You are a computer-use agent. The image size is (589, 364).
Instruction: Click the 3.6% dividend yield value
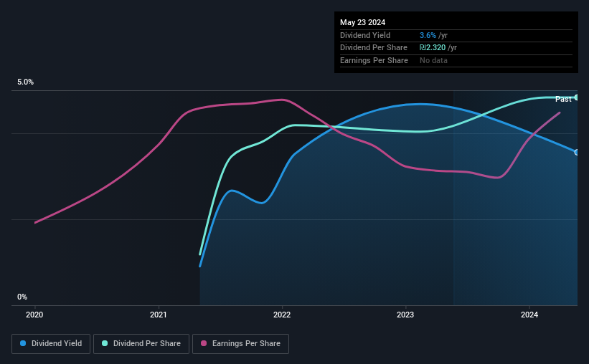[x=428, y=35]
